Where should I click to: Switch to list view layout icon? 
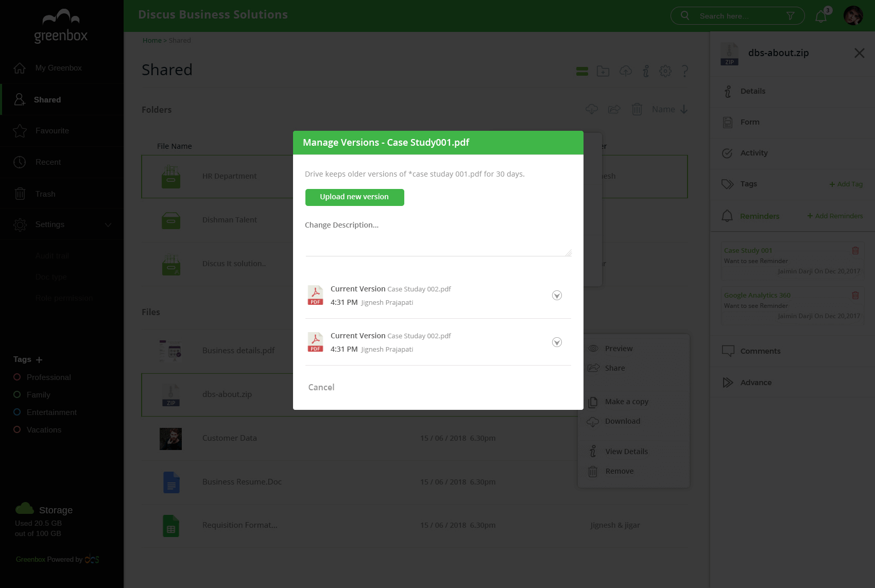coord(582,71)
